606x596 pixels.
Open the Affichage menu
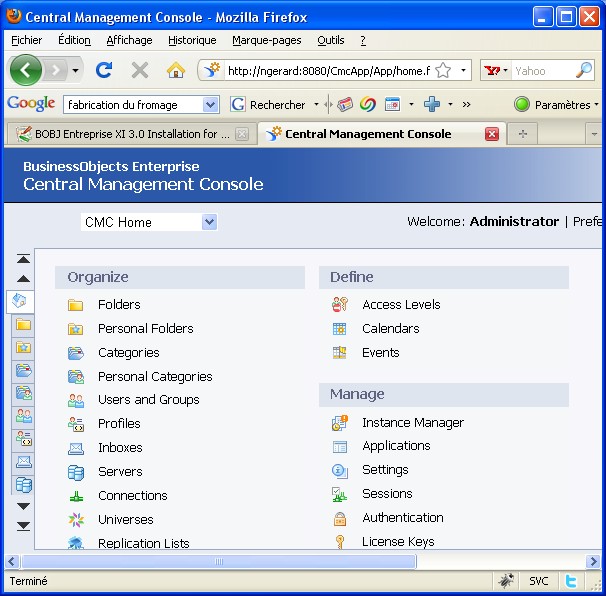click(129, 40)
